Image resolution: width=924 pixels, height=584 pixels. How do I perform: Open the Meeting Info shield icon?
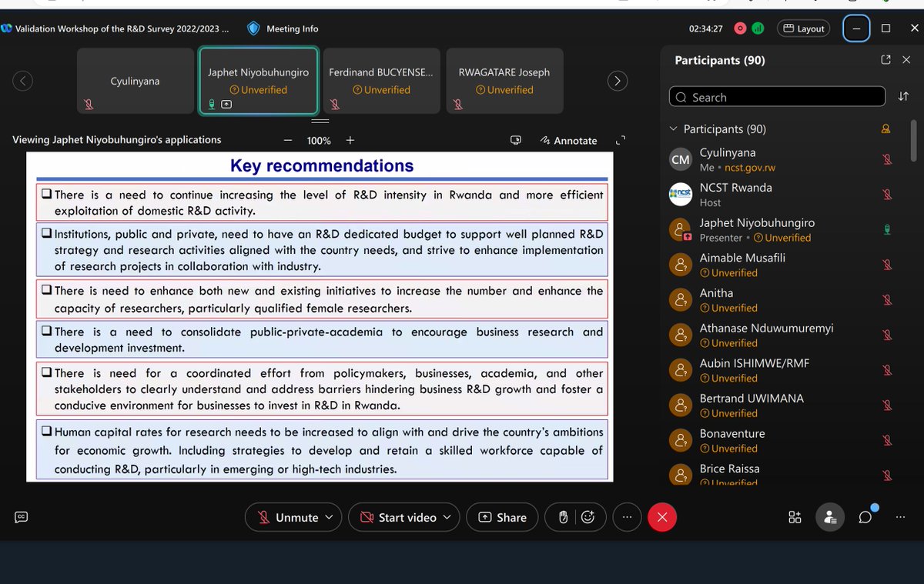(253, 28)
